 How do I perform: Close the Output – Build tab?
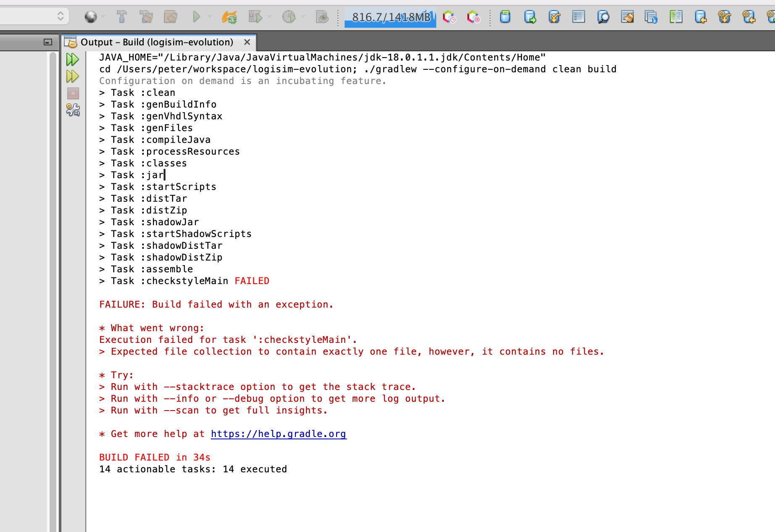click(247, 42)
